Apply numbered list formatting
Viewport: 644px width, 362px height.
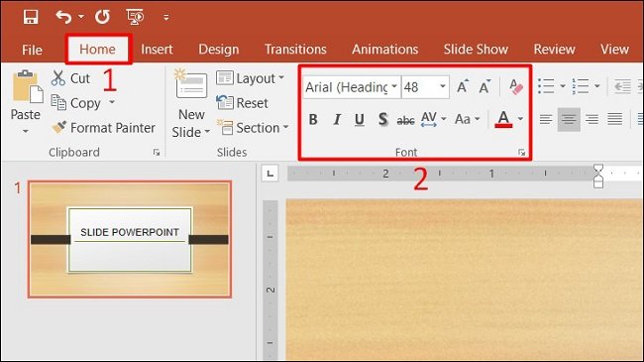[581, 86]
